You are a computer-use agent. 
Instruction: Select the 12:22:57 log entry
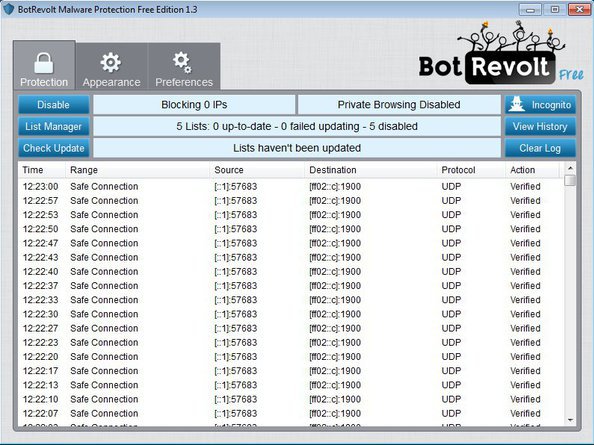tap(291, 201)
